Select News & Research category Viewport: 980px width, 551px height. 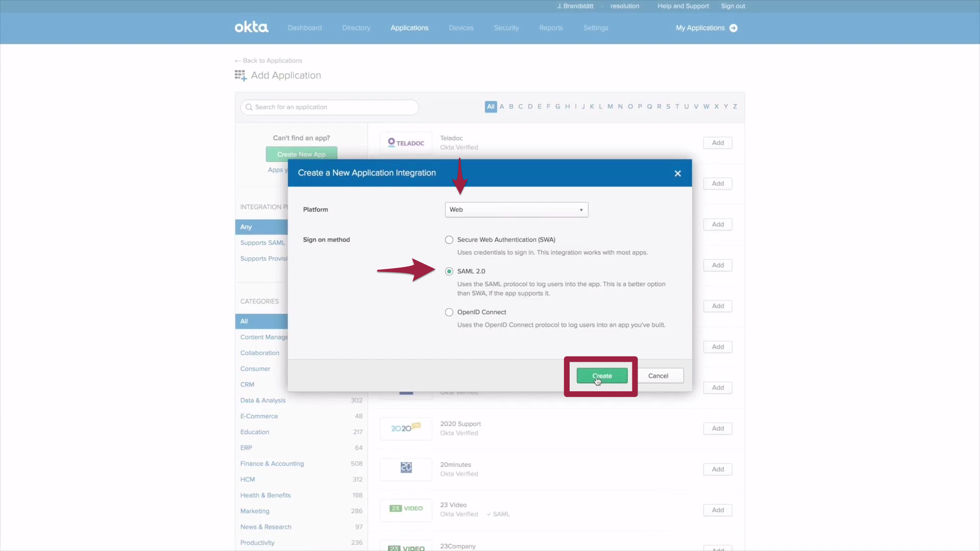266,527
